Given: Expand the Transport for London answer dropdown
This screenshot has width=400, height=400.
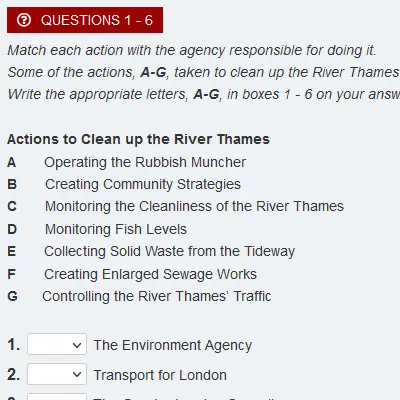Looking at the screenshot, I should pos(57,374).
